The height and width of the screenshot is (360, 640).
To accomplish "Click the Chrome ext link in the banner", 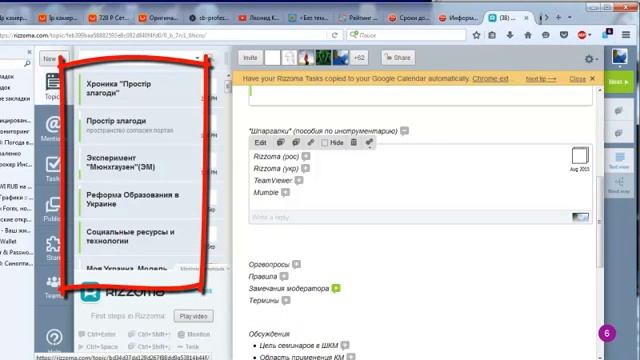I will pos(490,78).
